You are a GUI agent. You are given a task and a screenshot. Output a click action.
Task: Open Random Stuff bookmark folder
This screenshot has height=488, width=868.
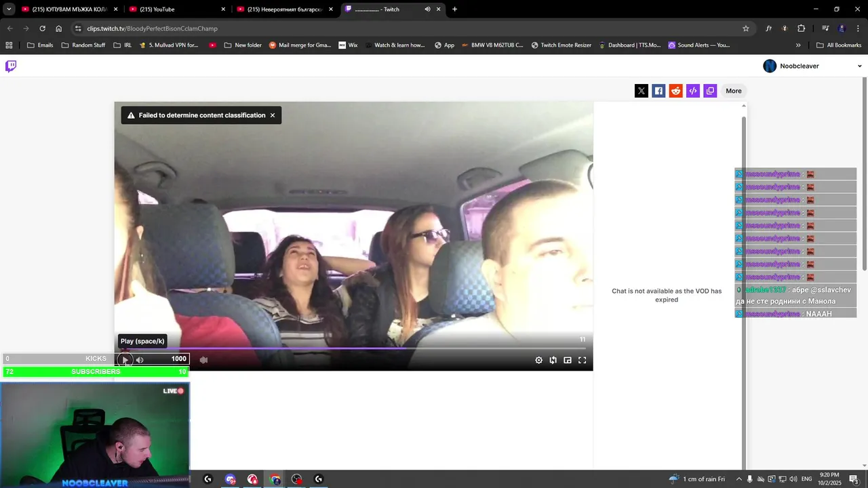(83, 45)
